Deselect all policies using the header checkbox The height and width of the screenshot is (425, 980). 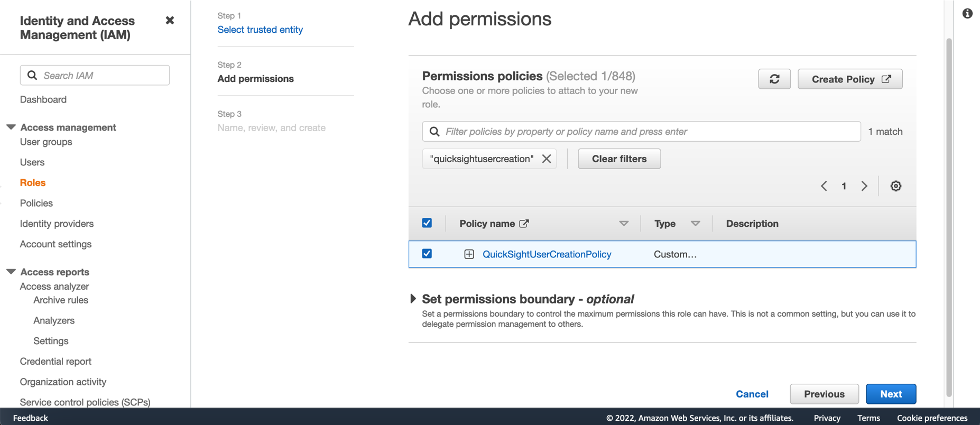pos(427,223)
